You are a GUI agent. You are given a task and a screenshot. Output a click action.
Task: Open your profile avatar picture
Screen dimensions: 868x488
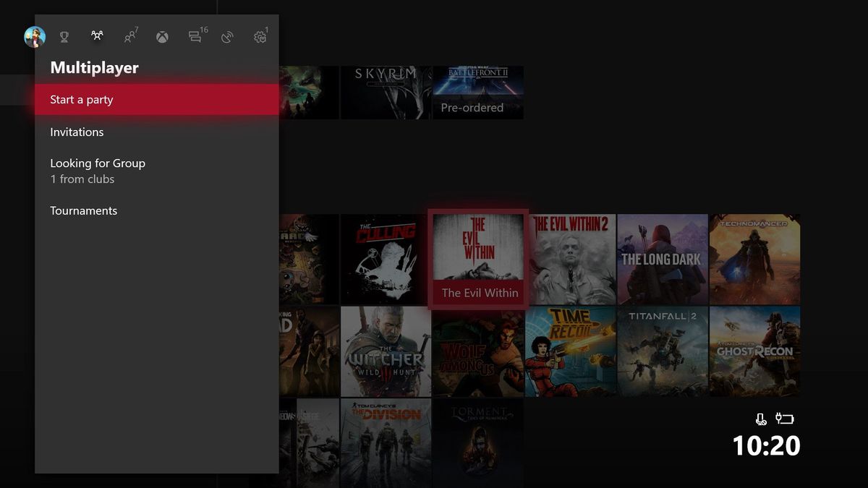[33, 36]
